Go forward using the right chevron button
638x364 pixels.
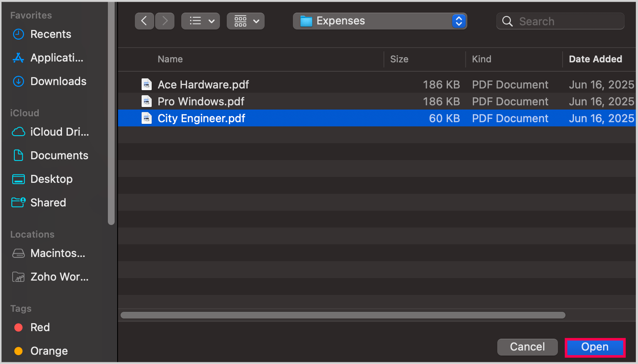[x=165, y=21]
